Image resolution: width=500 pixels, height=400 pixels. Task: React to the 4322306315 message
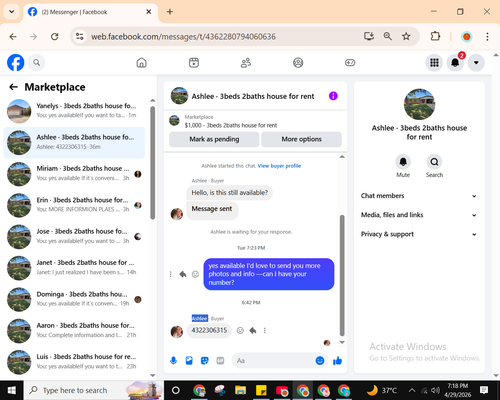[240, 330]
